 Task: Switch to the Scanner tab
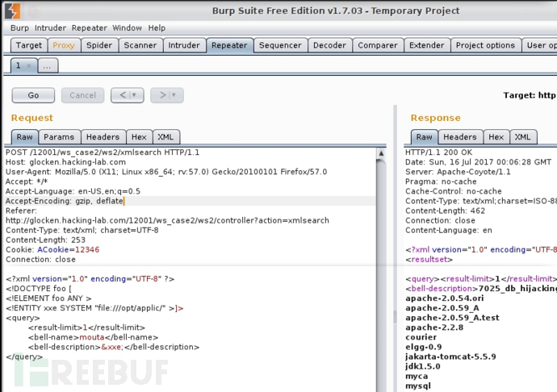[140, 45]
